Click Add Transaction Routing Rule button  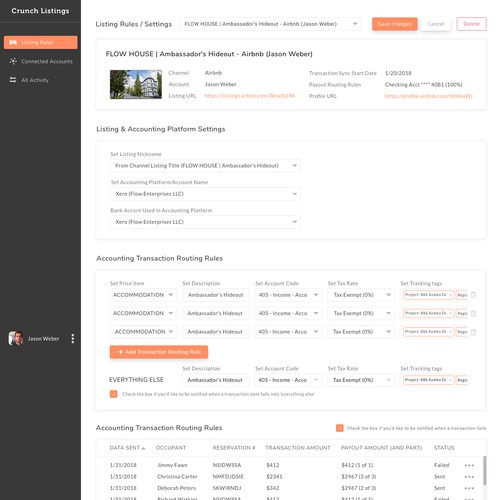(x=159, y=352)
